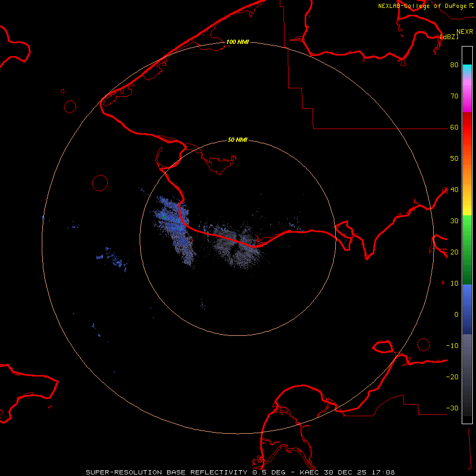Click the NEXLAB-College of DuPage credit text
Viewport: 476px width, 476px height.
(426, 6)
